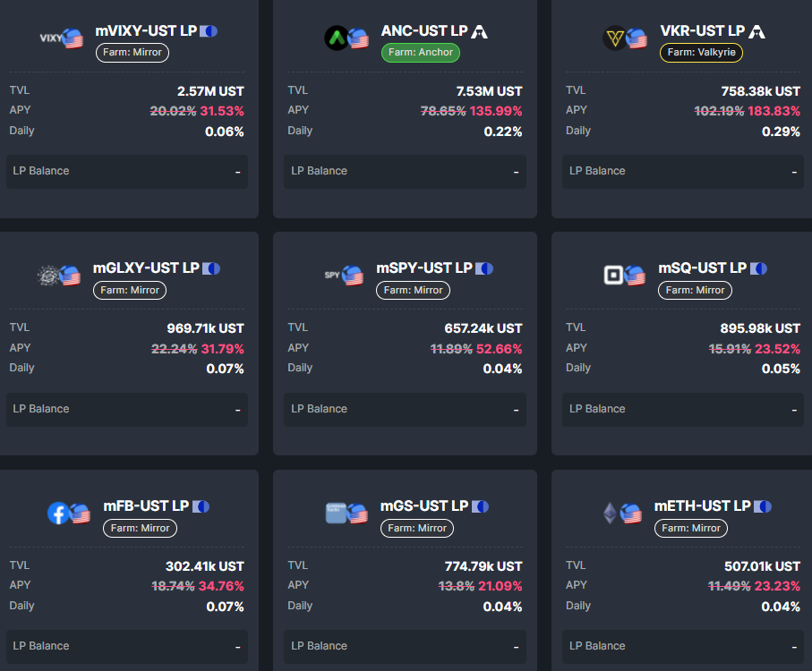The height and width of the screenshot is (671, 812).
Task: Click the green Anchor token icon
Action: tap(337, 38)
